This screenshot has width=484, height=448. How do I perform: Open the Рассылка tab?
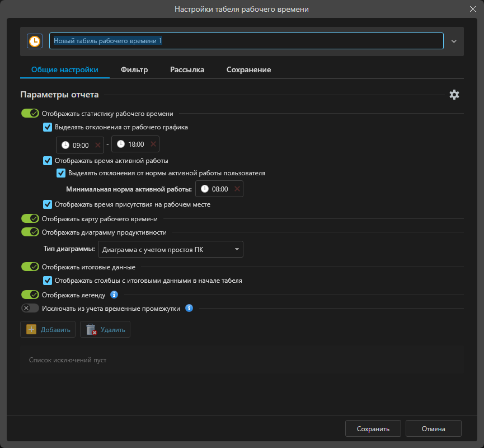pyautogui.click(x=187, y=70)
